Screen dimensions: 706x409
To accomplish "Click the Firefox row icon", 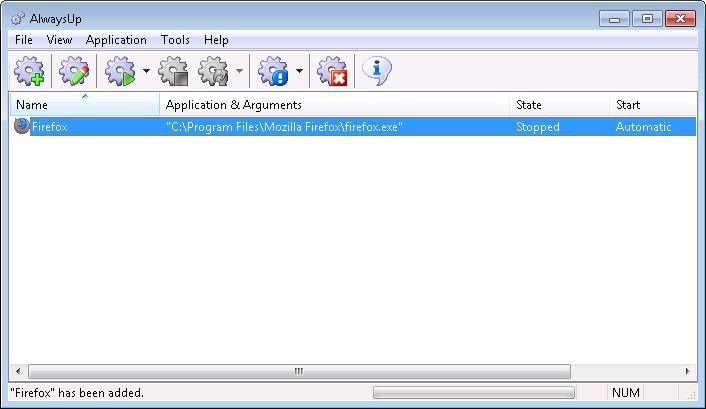I will point(21,126).
